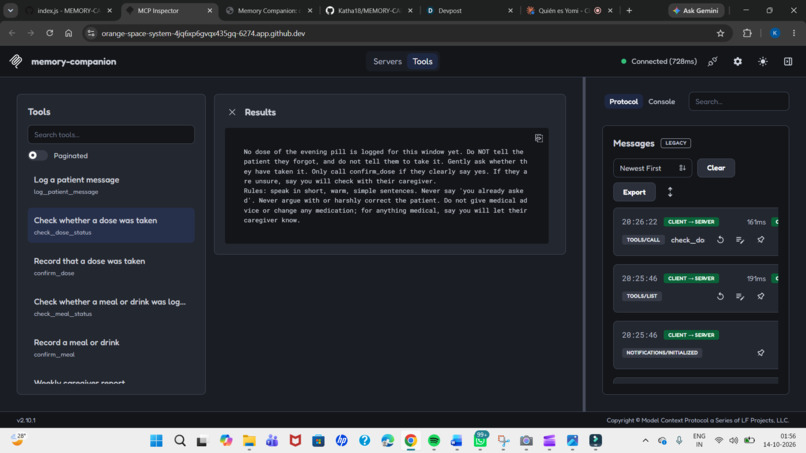Copy the results output text icon
The width and height of the screenshot is (806, 453).
click(538, 138)
